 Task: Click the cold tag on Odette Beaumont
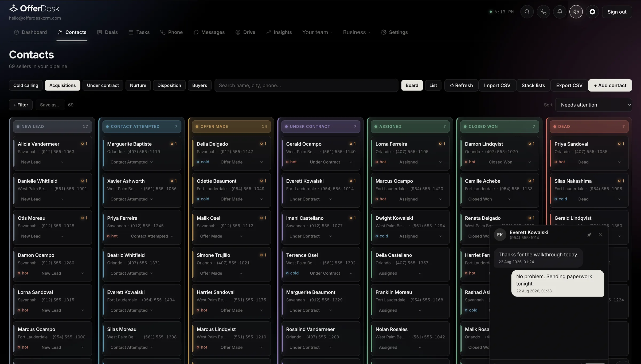tap(203, 199)
